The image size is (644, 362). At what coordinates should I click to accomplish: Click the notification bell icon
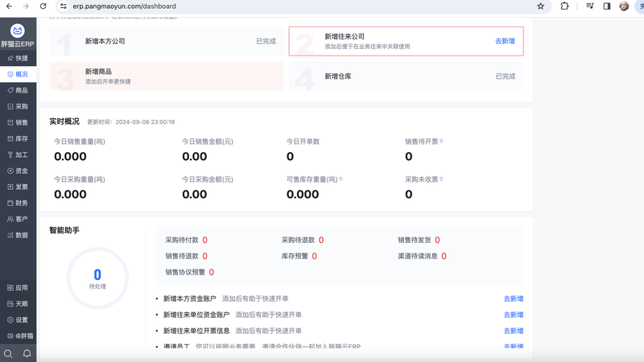point(27,353)
